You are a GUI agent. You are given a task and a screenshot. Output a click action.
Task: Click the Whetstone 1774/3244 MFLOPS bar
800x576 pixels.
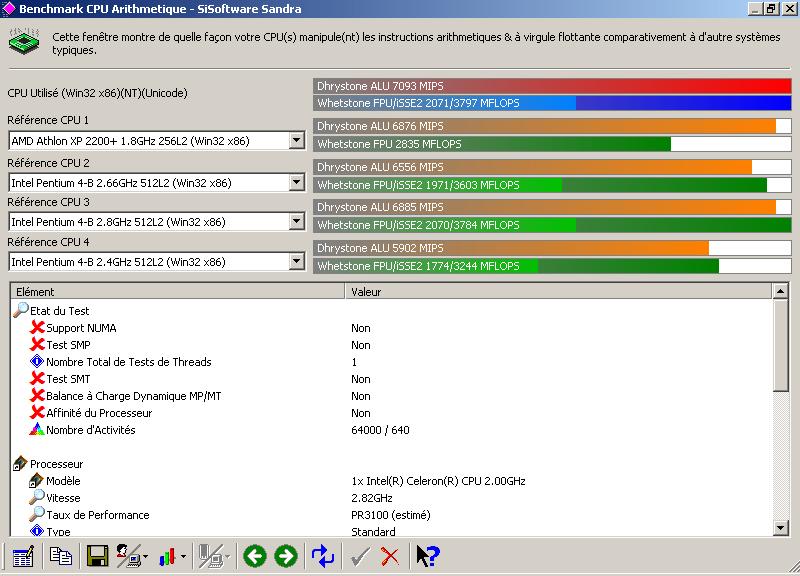(x=552, y=266)
